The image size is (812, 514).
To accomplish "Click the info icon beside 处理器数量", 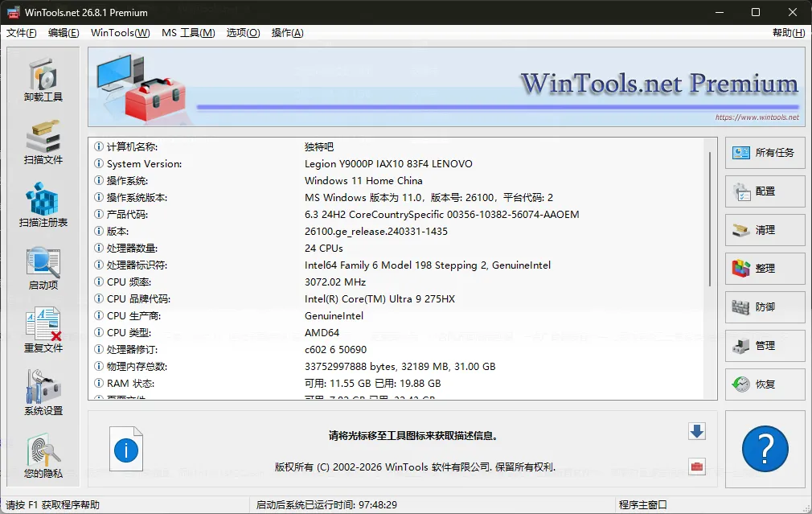I will pyautogui.click(x=98, y=249).
